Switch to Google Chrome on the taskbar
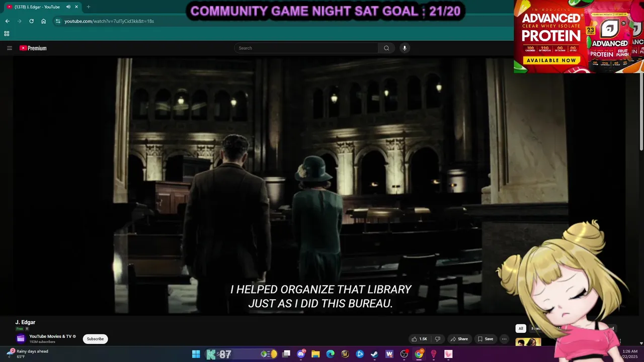Image resolution: width=644 pixels, height=362 pixels. pyautogui.click(x=419, y=354)
